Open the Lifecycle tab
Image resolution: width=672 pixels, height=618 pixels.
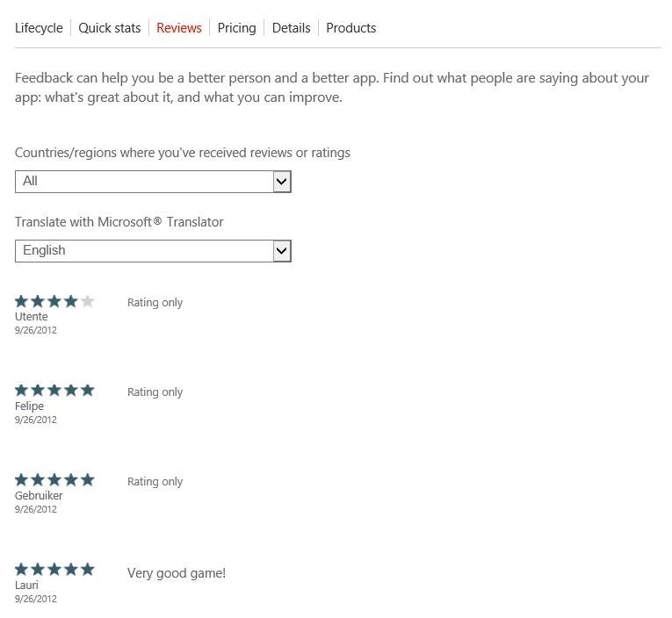tap(39, 28)
